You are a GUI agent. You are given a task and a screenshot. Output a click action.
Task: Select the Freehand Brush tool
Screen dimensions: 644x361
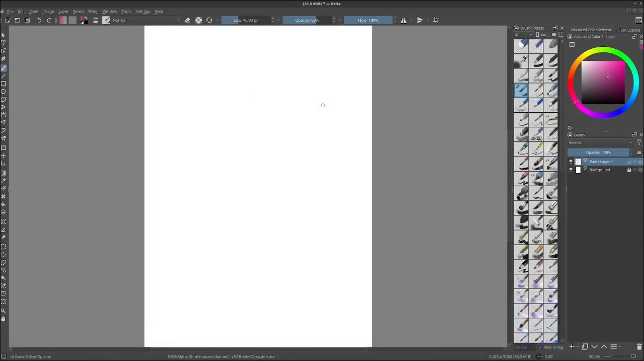tap(4, 68)
